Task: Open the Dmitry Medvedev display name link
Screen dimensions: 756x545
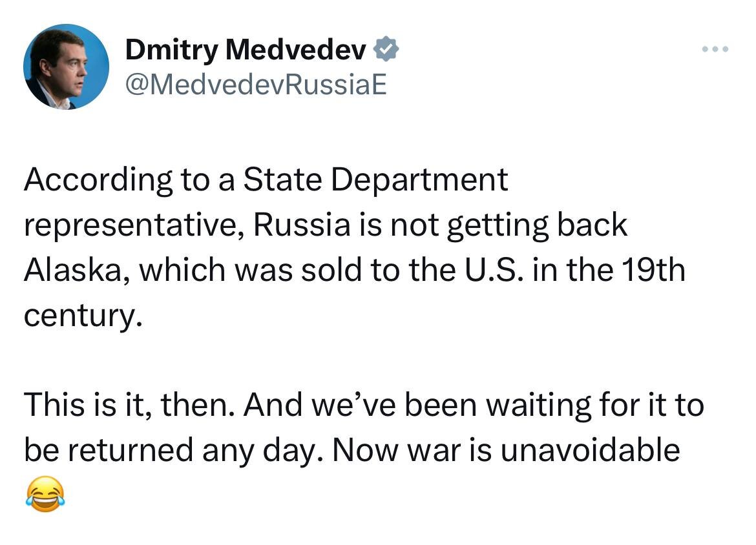Action: [246, 49]
